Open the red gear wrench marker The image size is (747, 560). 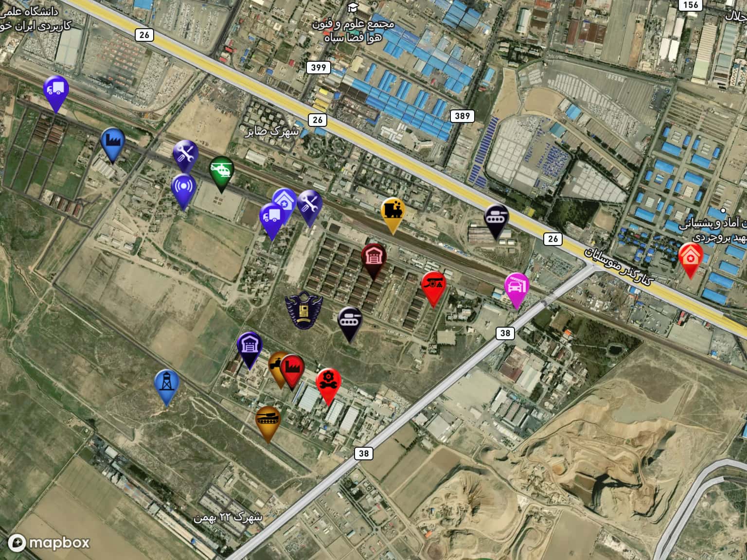[328, 386]
